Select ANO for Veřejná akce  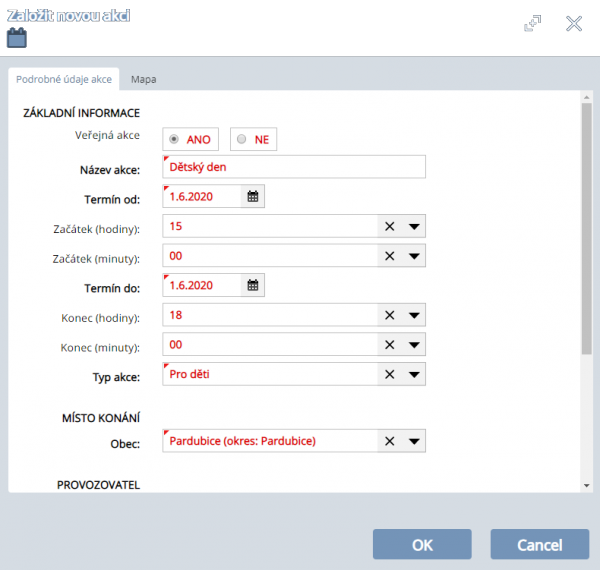click(x=175, y=139)
